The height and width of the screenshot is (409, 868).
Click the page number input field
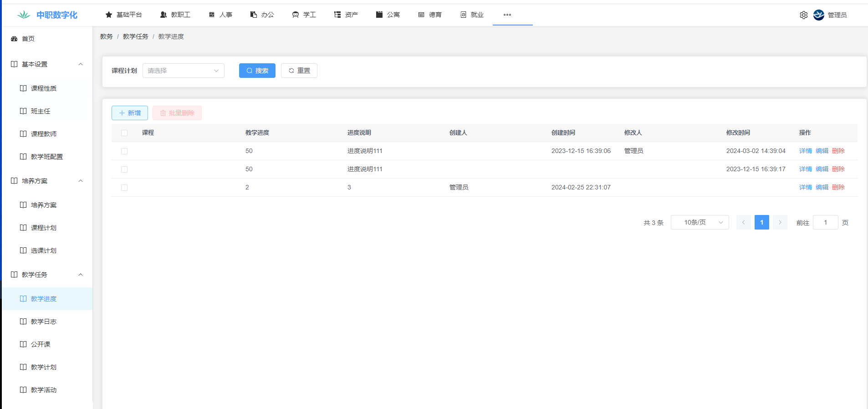tap(825, 222)
